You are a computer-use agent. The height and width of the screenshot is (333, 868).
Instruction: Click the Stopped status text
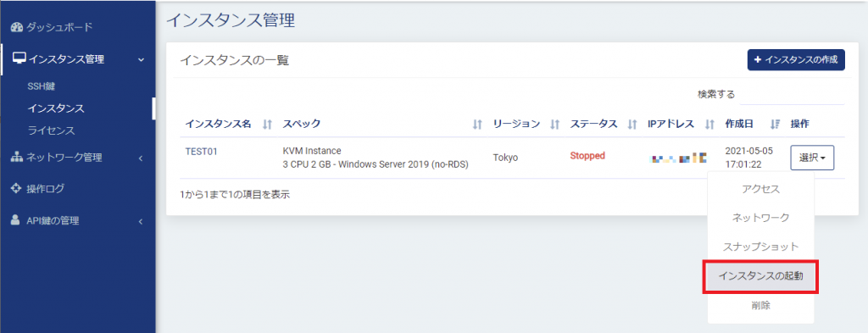coord(587,156)
